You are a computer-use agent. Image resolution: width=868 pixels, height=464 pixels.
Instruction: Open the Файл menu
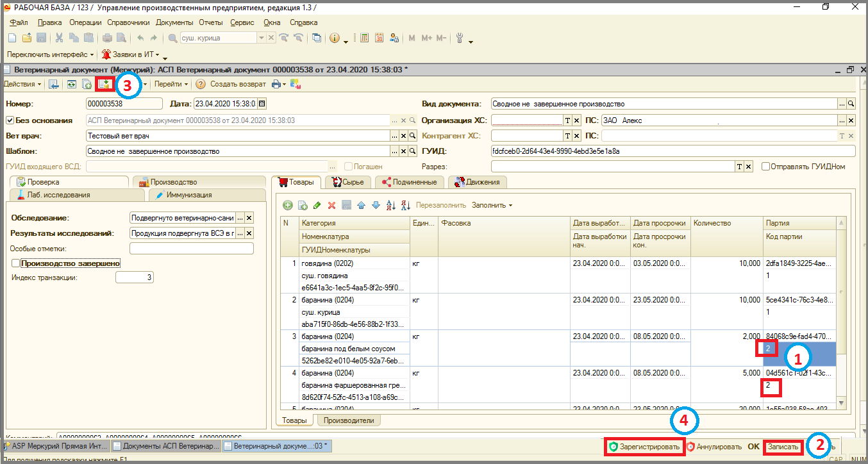[19, 22]
